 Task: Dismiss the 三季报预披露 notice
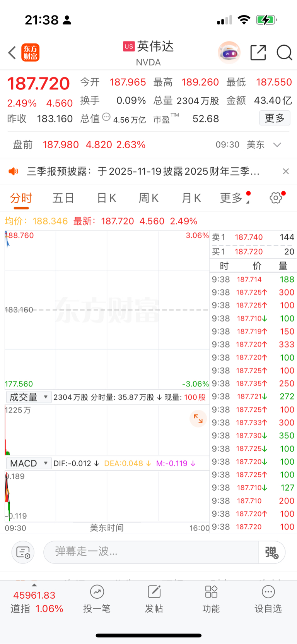tap(286, 171)
